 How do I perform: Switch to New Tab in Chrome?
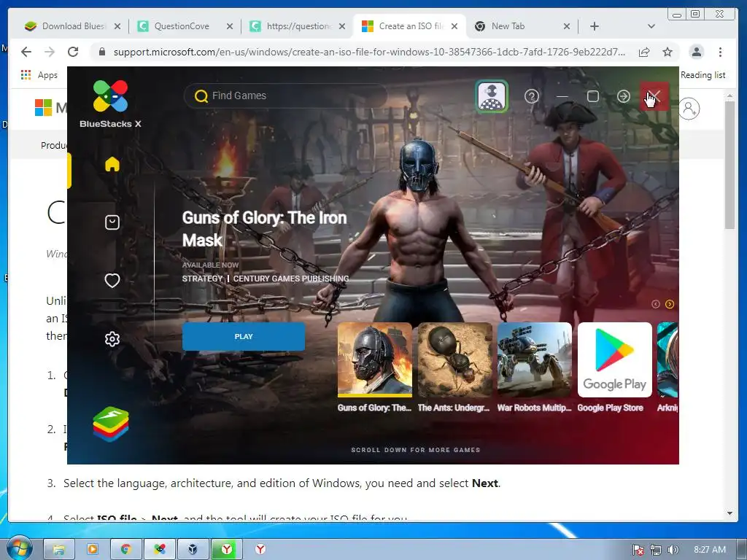pos(522,26)
